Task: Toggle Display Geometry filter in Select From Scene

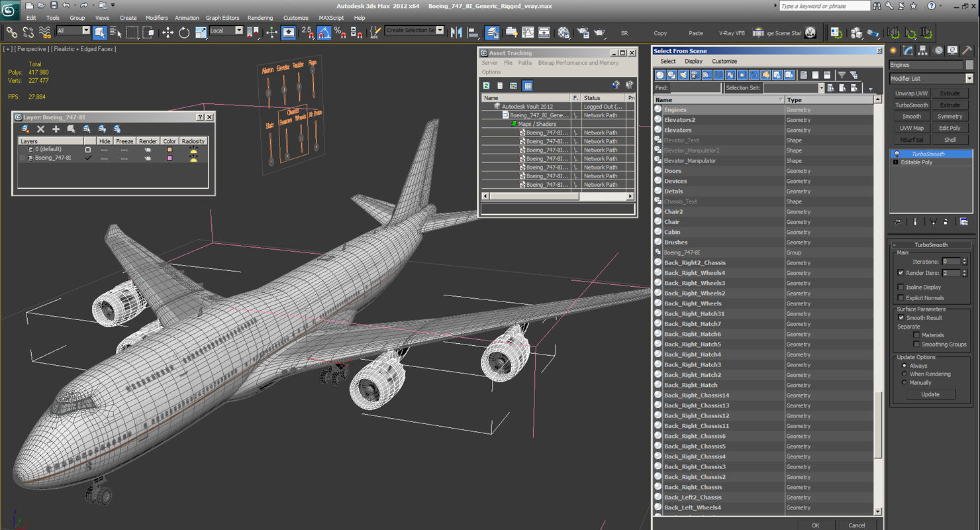Action: click(x=660, y=75)
